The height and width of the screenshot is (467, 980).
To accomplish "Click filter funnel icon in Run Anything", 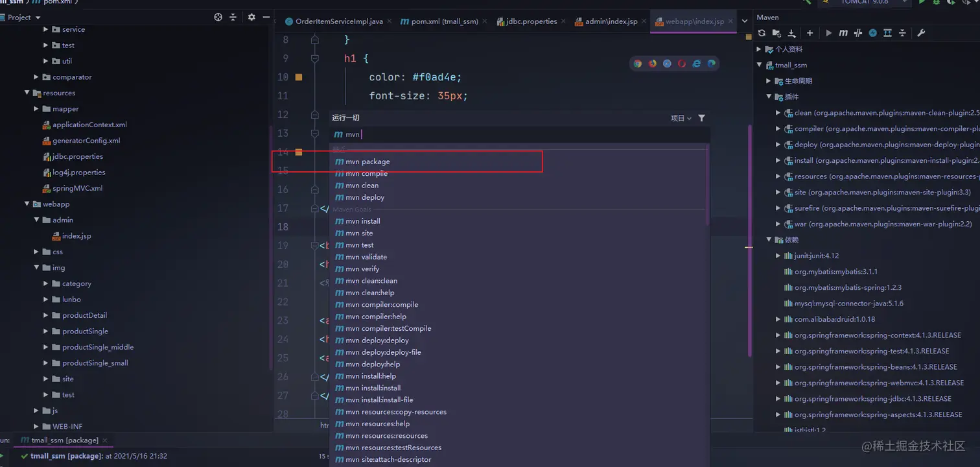I will [701, 118].
